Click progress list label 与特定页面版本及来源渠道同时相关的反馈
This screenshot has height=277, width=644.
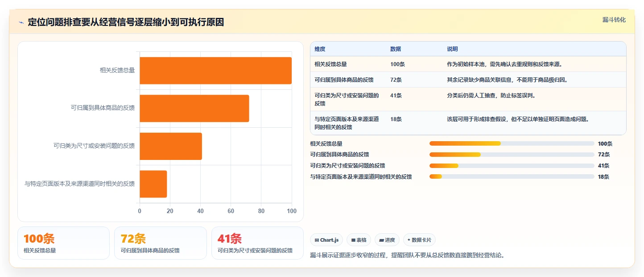coord(361,176)
